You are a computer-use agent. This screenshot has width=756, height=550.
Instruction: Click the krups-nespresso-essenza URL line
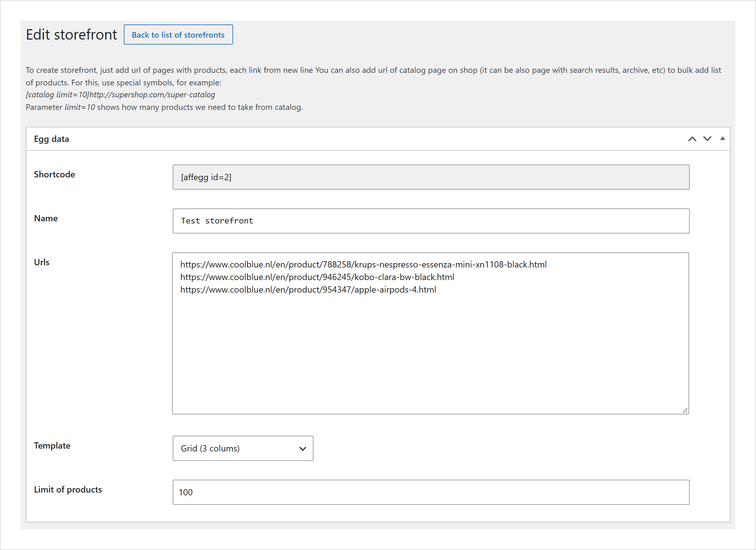[363, 265]
